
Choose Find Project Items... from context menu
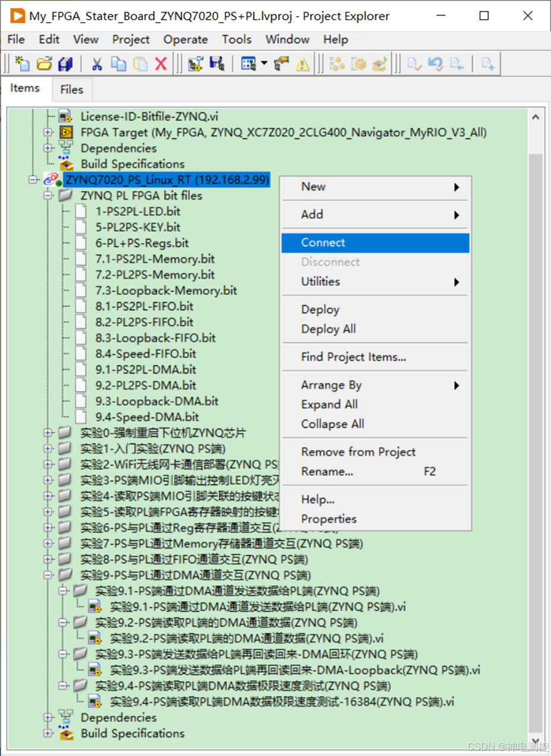tap(376, 357)
